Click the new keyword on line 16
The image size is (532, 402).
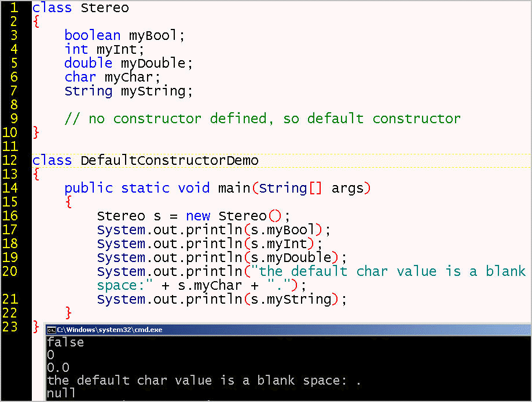(x=198, y=215)
